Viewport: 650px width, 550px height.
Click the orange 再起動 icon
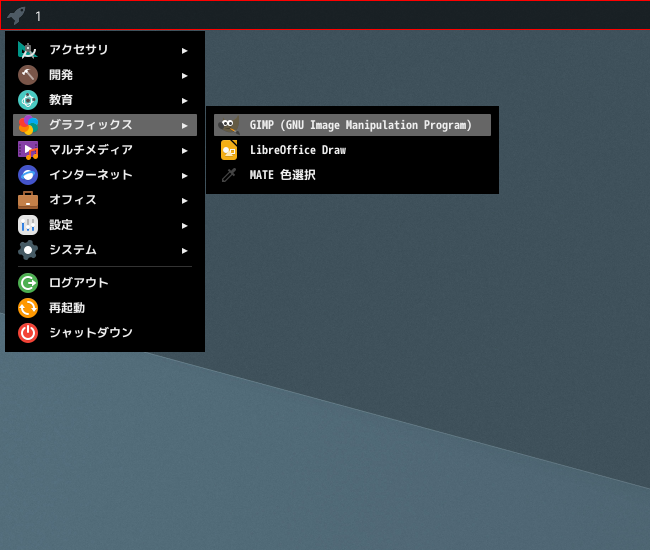tap(28, 308)
